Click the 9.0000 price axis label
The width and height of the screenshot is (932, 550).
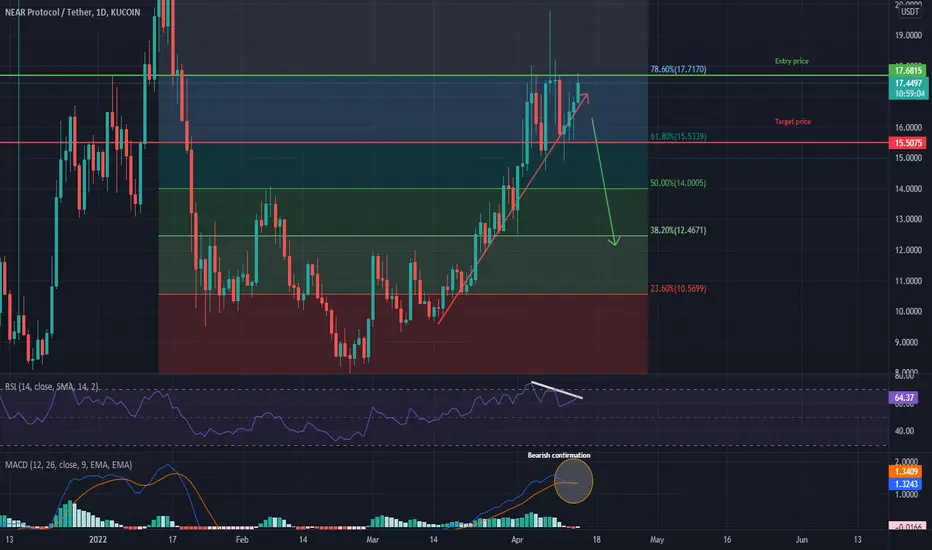pyautogui.click(x=908, y=342)
